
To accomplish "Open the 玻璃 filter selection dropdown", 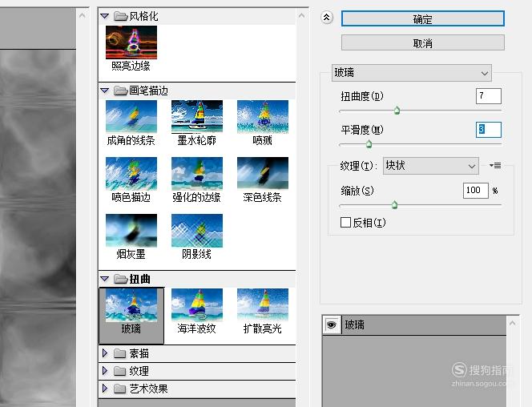I will click(x=412, y=73).
